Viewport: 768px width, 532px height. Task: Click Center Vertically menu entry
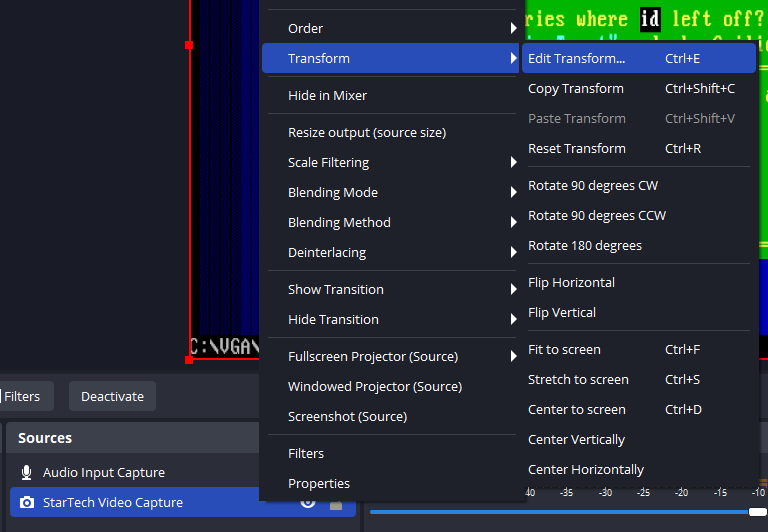coord(576,439)
